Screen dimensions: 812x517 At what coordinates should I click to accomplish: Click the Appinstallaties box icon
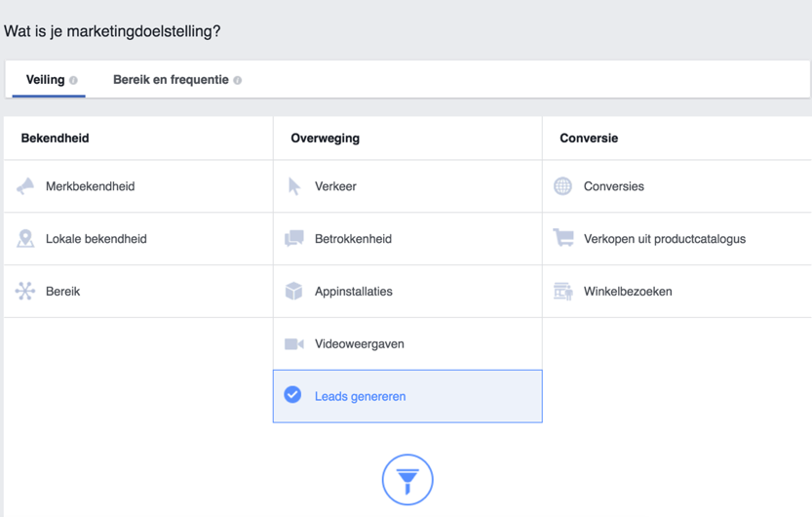coord(293,291)
